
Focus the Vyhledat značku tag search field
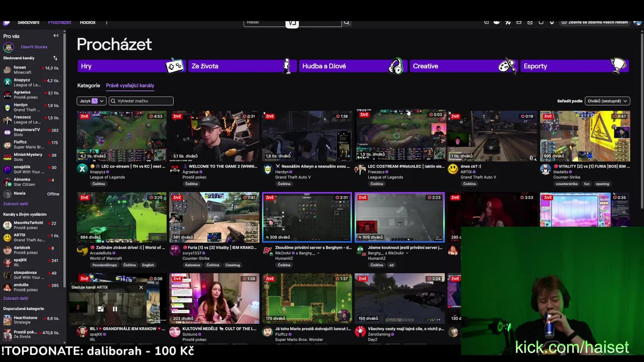tap(141, 101)
